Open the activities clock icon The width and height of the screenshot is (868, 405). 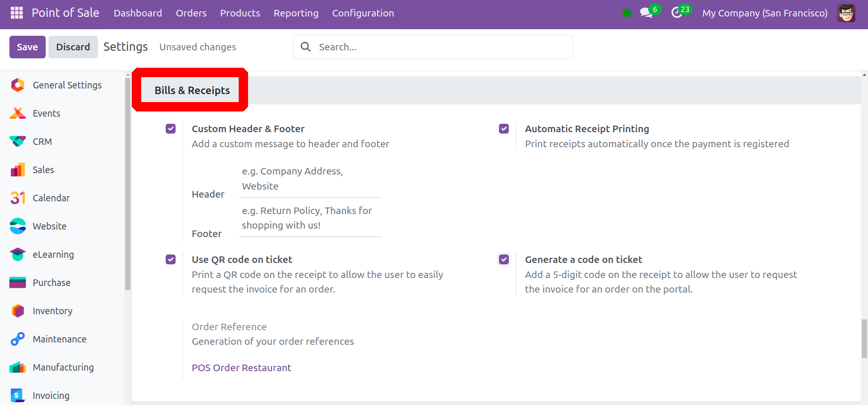point(677,13)
